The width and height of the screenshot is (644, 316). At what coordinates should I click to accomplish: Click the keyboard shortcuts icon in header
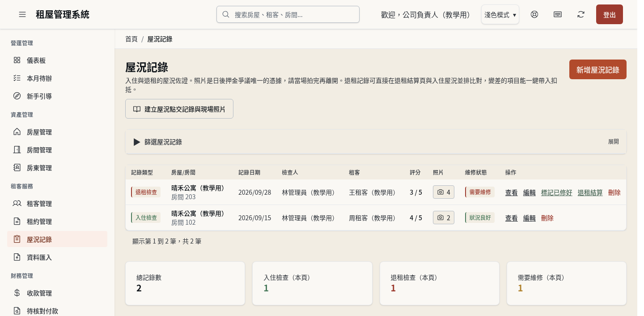click(558, 14)
